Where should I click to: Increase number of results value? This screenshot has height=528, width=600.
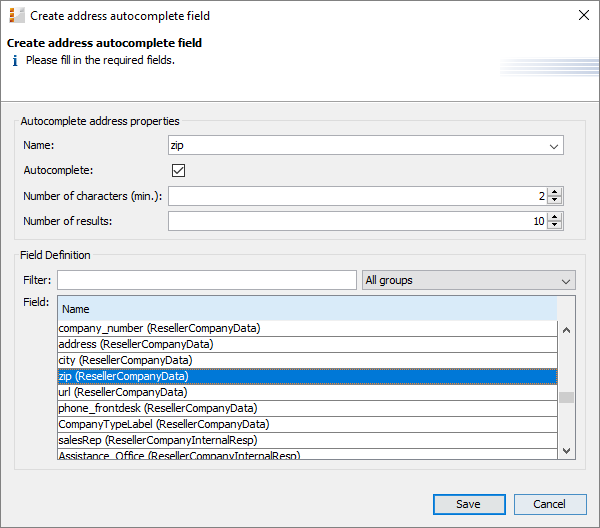(x=554, y=217)
